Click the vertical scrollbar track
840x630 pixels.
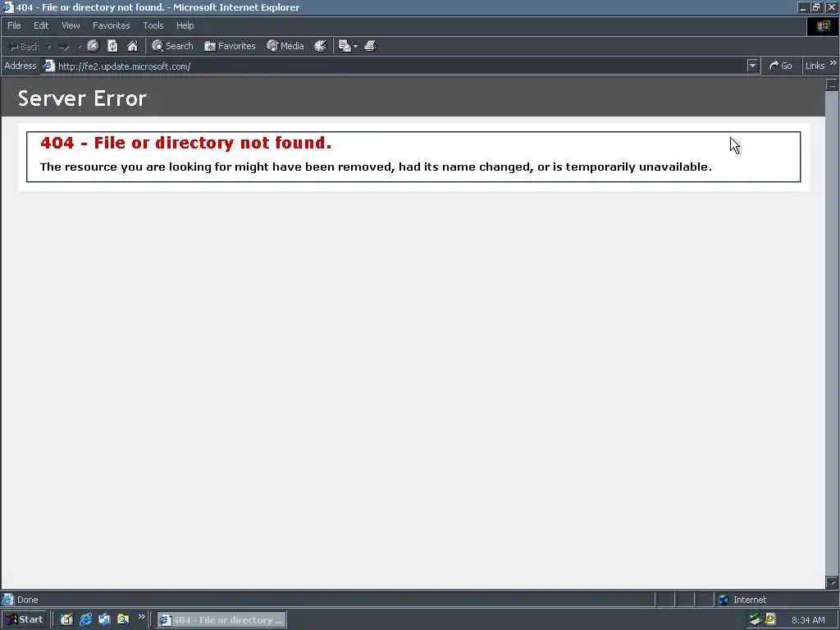(832, 332)
